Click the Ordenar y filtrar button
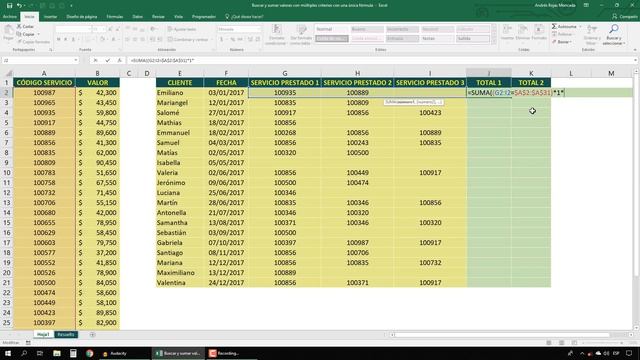This screenshot has height=360, width=640. 591,35
